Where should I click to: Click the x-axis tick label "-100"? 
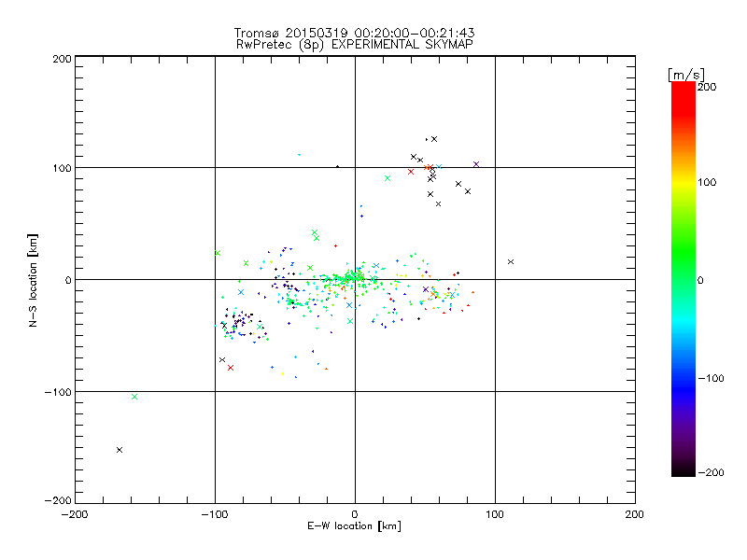[215, 514]
